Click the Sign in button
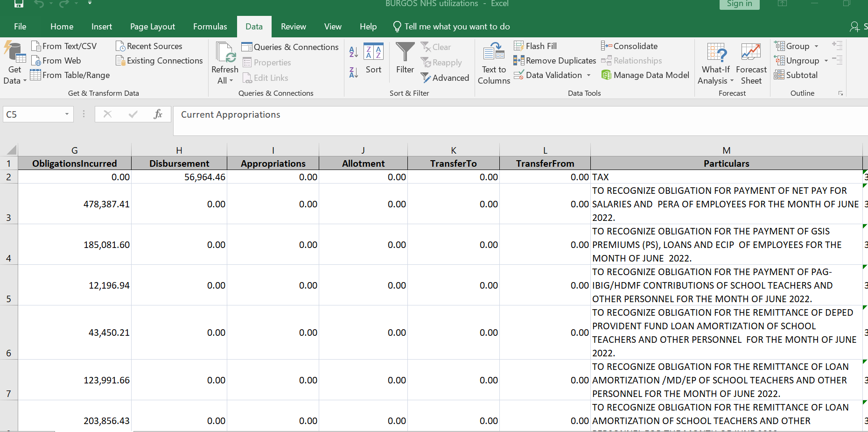 [x=740, y=4]
